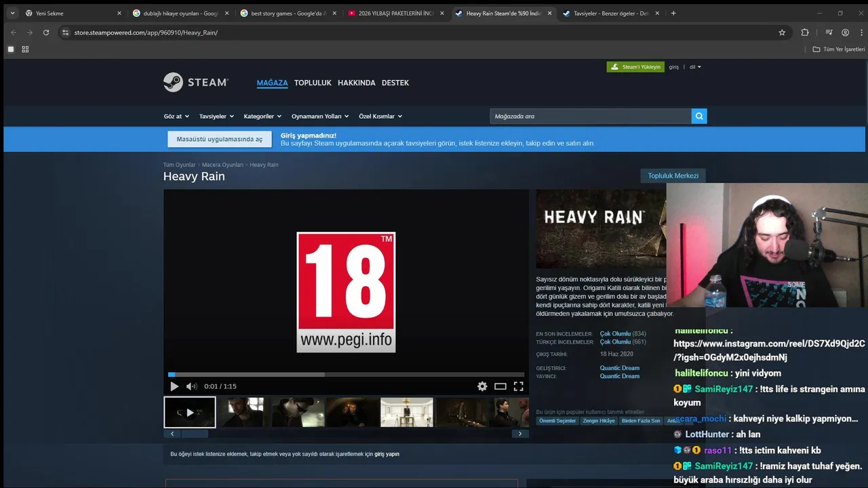
Task: Switch to dublajlı hikaye oyunları tab
Action: pyautogui.click(x=180, y=13)
